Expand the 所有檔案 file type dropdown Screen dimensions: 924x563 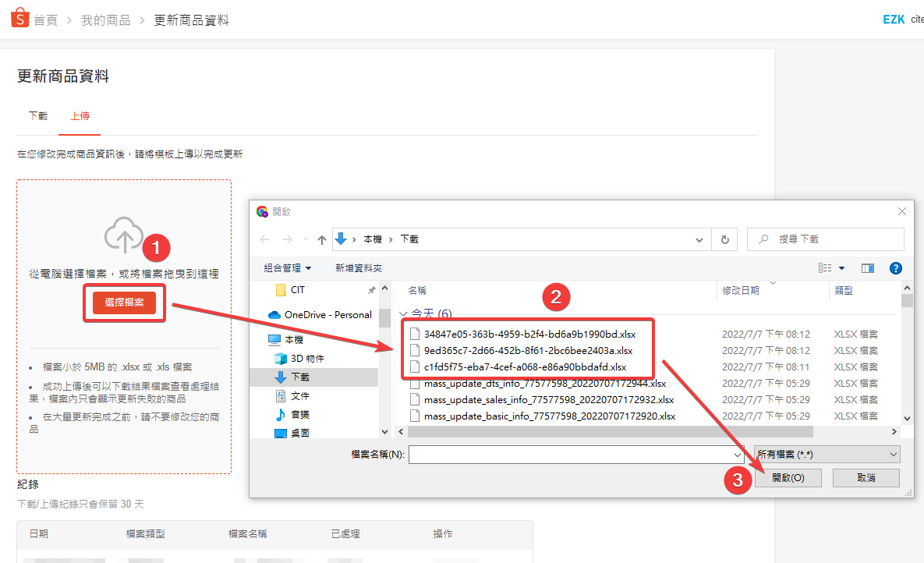point(827,454)
